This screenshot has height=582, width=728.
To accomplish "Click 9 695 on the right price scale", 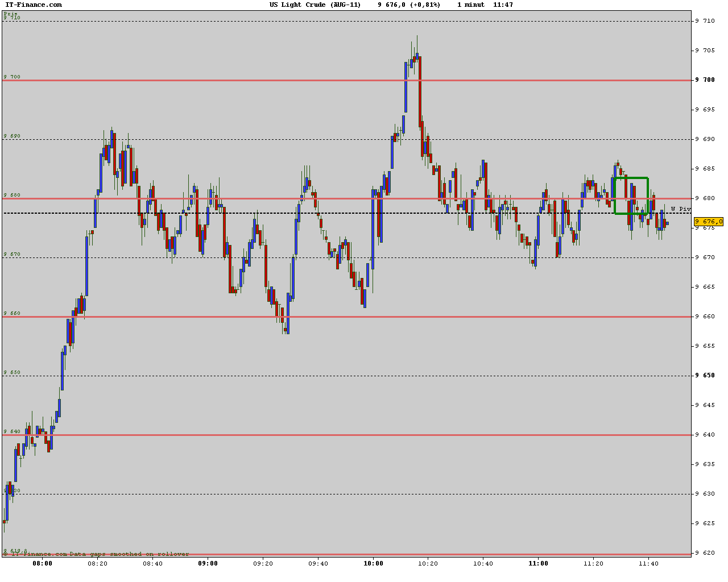I will pos(705,110).
